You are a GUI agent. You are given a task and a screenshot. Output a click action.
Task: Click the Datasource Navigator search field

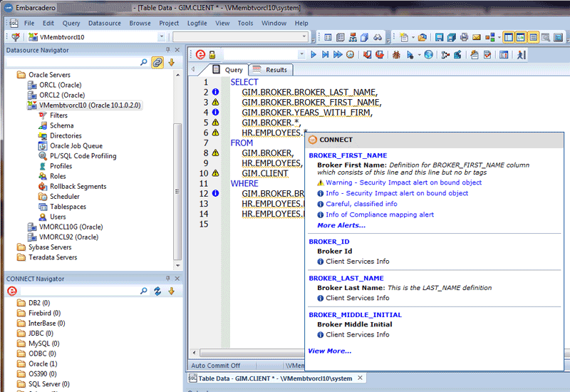[x=73, y=62]
